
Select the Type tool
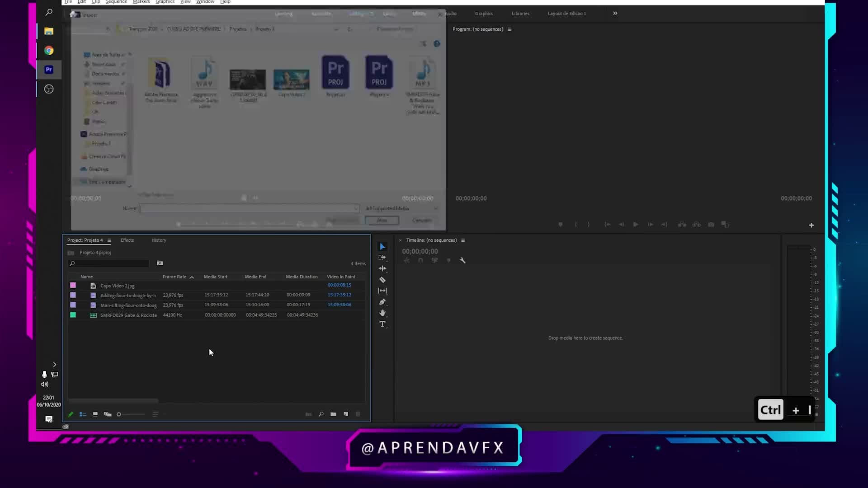[382, 324]
